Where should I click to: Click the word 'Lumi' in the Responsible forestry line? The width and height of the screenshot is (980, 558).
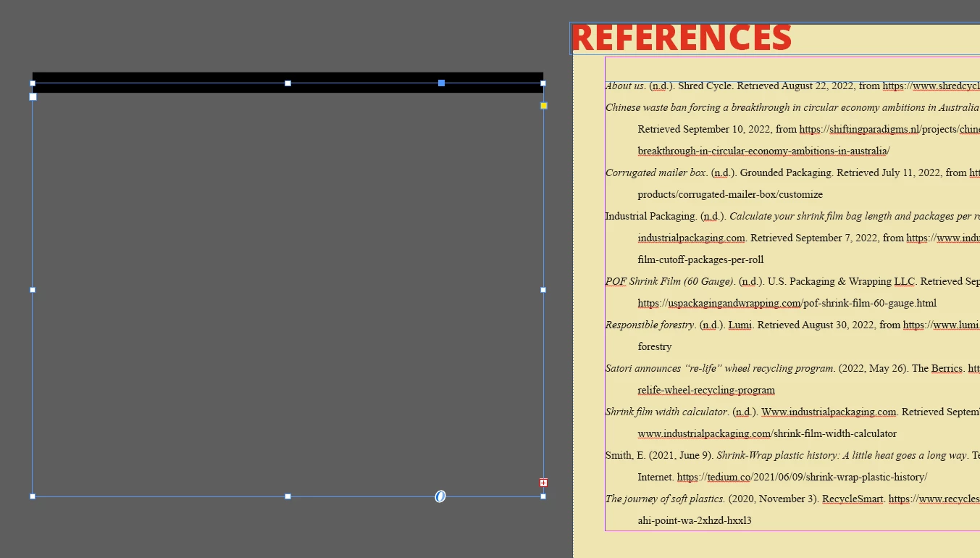[x=740, y=325]
